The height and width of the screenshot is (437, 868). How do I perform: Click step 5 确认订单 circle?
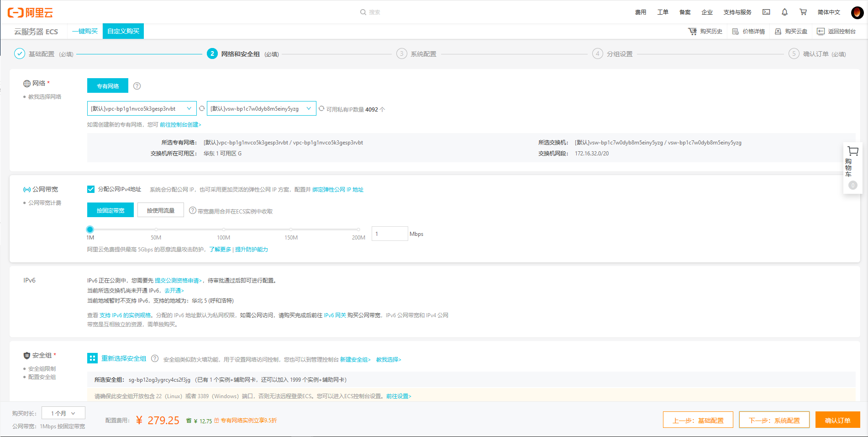pyautogui.click(x=794, y=54)
